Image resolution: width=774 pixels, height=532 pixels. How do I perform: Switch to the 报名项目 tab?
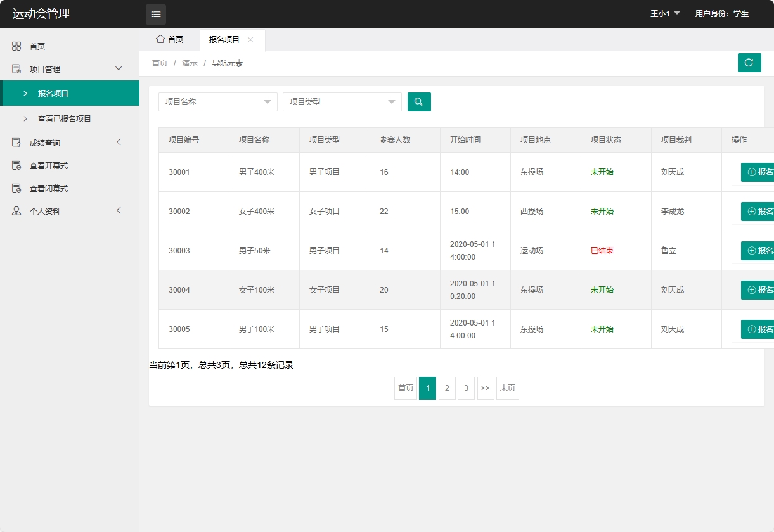pyautogui.click(x=223, y=39)
